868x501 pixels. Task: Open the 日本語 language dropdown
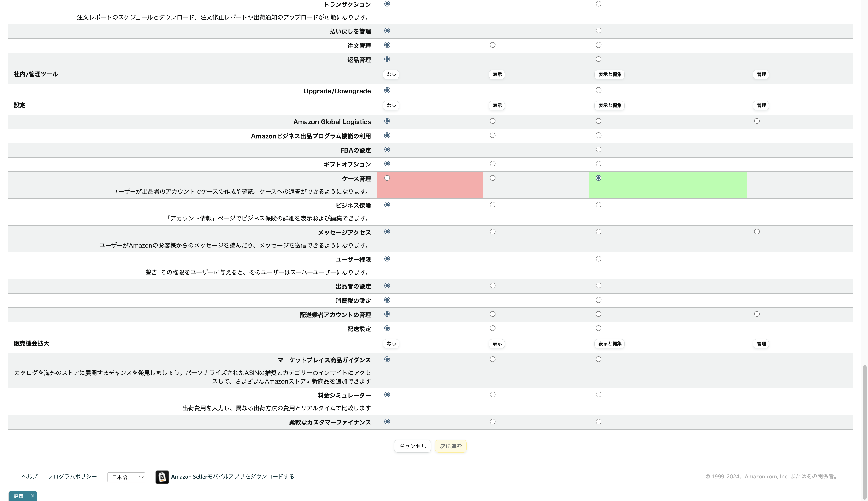coord(126,477)
